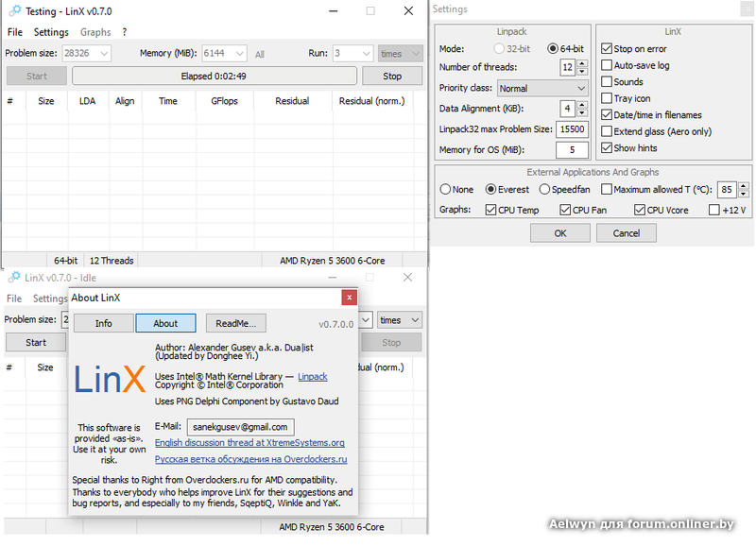Toggle CPU Fan graph checkbox
Viewport: 756px width, 546px height.
[565, 210]
